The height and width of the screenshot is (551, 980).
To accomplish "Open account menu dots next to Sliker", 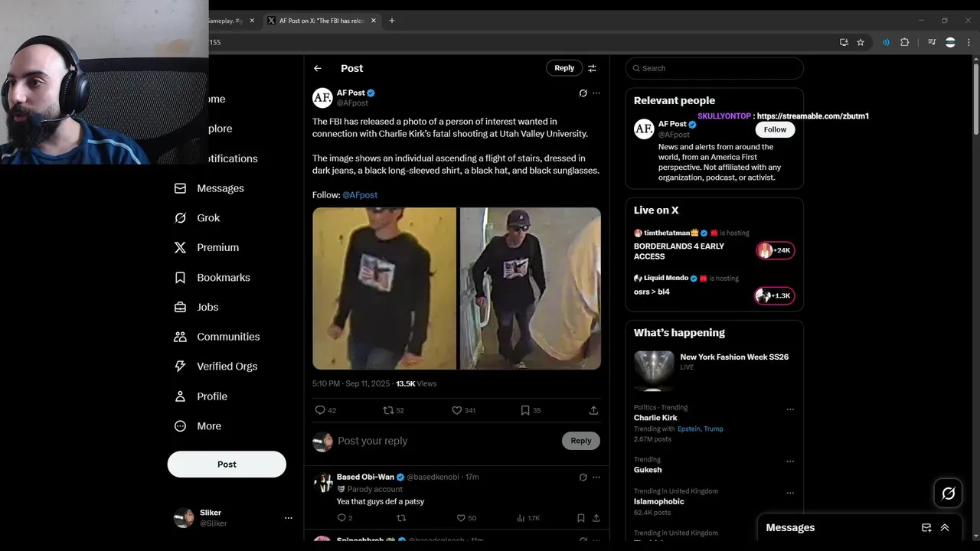I will (289, 518).
